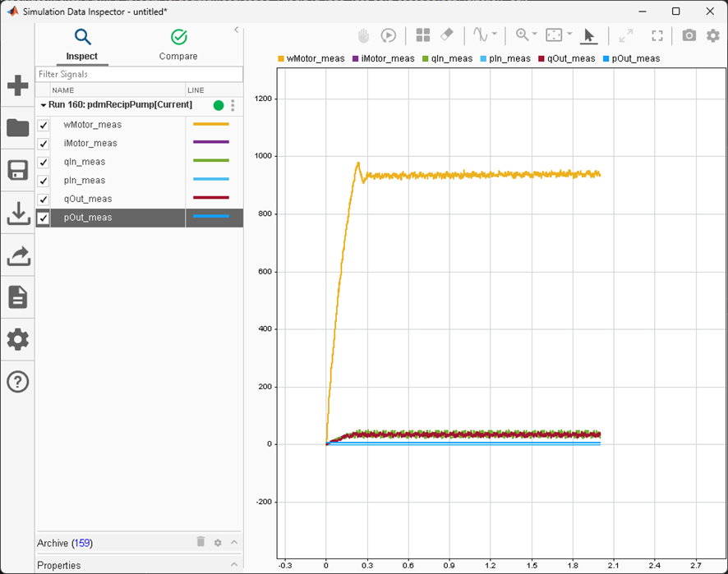Click the green status dot of Run 160

[x=219, y=105]
